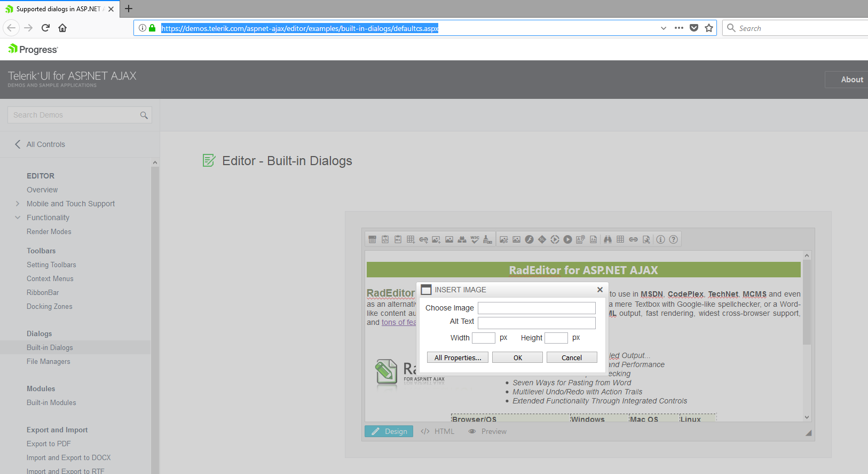Click the magnifier icon in Search Demos box
Image resolution: width=868 pixels, height=474 pixels.
pyautogui.click(x=144, y=115)
